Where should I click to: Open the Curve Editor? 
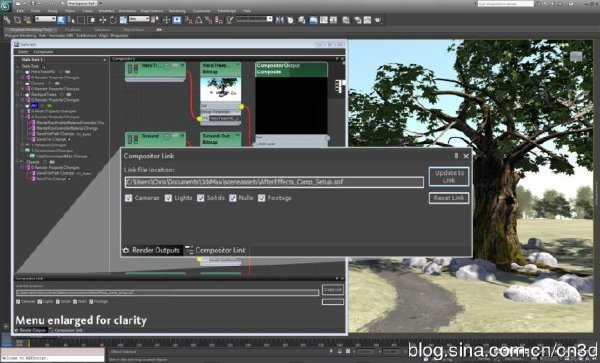[x=324, y=20]
